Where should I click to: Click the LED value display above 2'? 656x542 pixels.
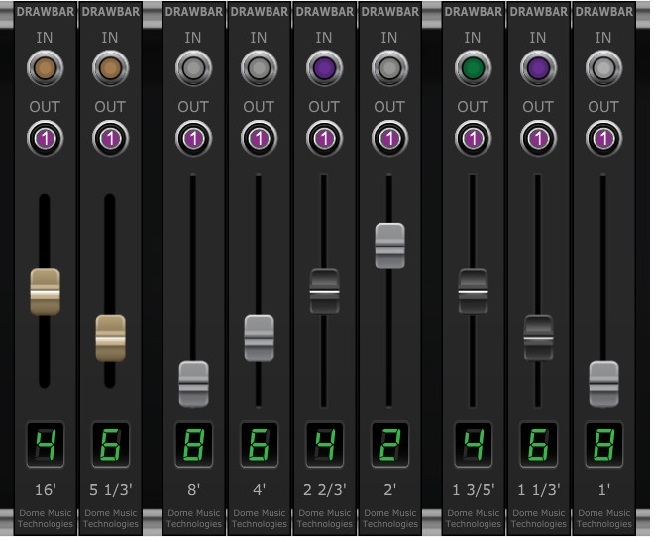tap(390, 445)
